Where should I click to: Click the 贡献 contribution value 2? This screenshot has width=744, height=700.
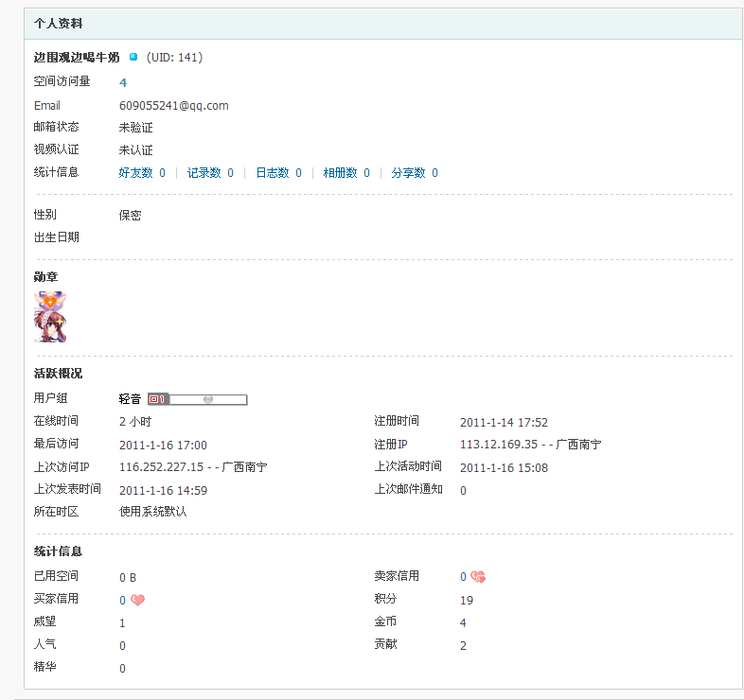(x=463, y=645)
